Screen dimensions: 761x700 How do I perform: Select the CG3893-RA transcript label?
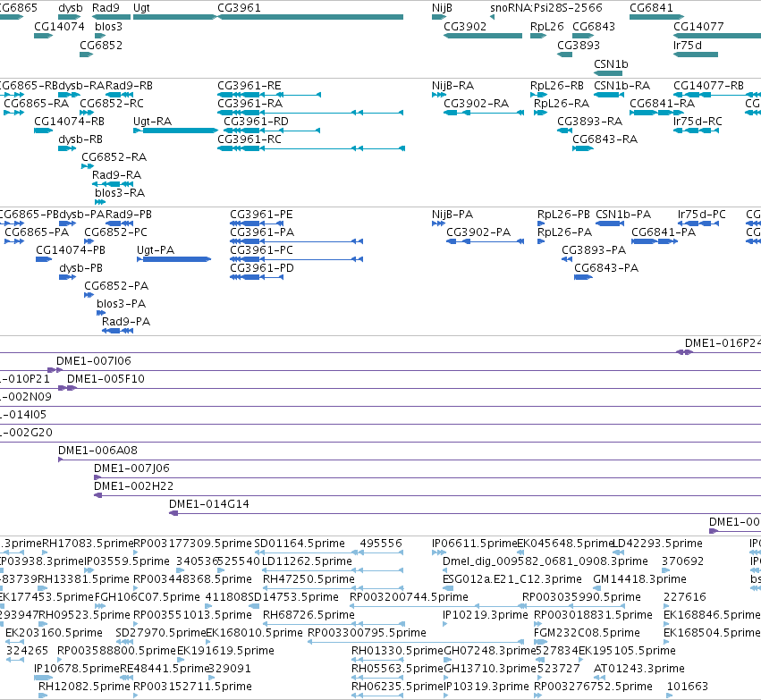pos(589,122)
